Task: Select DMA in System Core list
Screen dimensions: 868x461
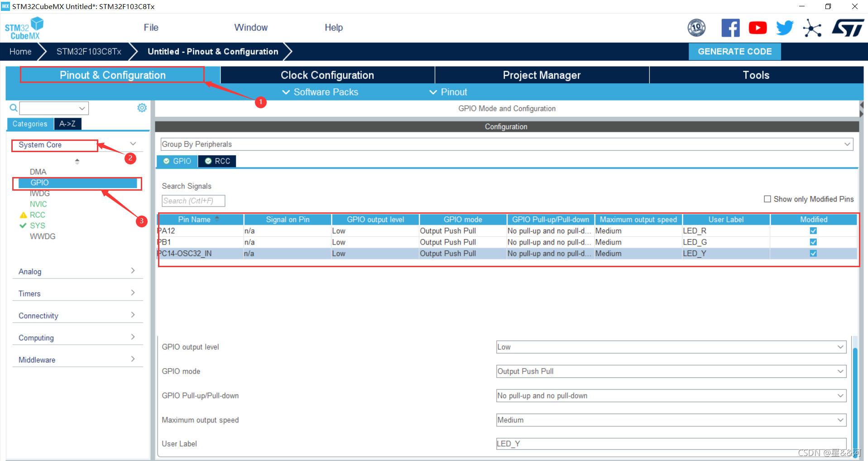Action: pos(38,172)
